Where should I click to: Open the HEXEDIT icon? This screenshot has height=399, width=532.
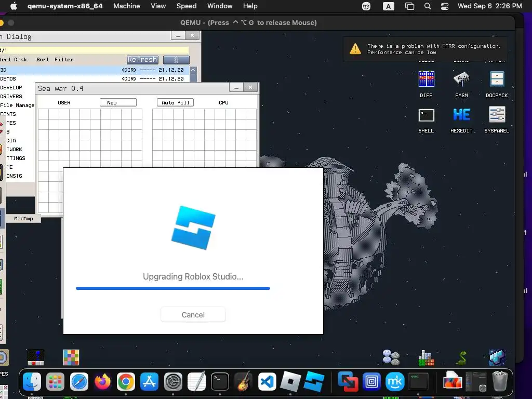click(461, 119)
